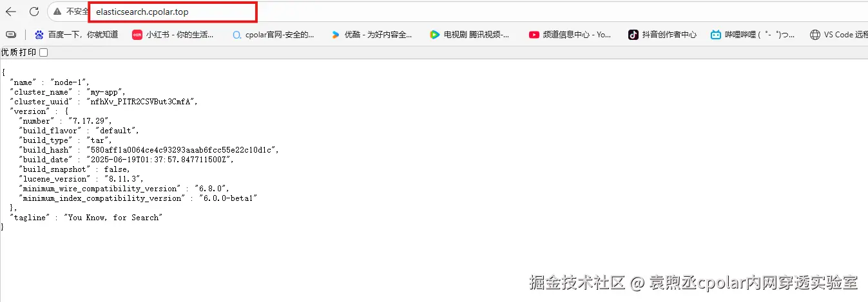Image resolution: width=868 pixels, height=302 pixels.
Task: Click the build_type "tar" value
Action: tap(97, 140)
